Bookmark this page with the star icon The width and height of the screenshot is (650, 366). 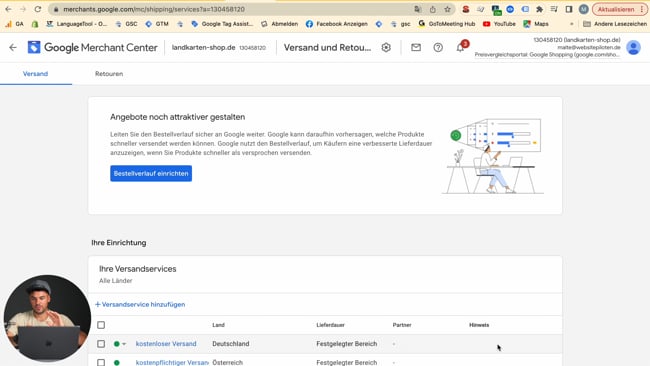pyautogui.click(x=447, y=9)
